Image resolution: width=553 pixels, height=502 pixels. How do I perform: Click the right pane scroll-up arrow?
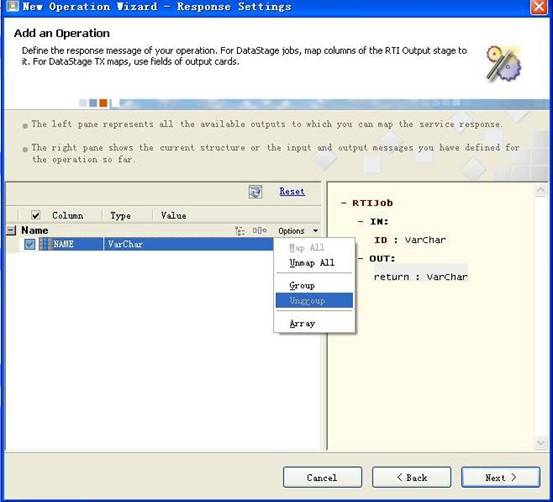coord(541,190)
